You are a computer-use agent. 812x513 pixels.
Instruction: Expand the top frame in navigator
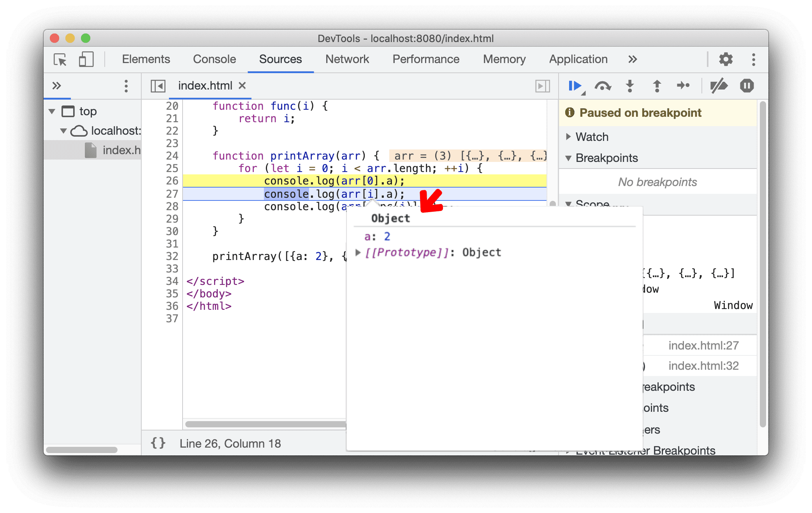point(53,111)
